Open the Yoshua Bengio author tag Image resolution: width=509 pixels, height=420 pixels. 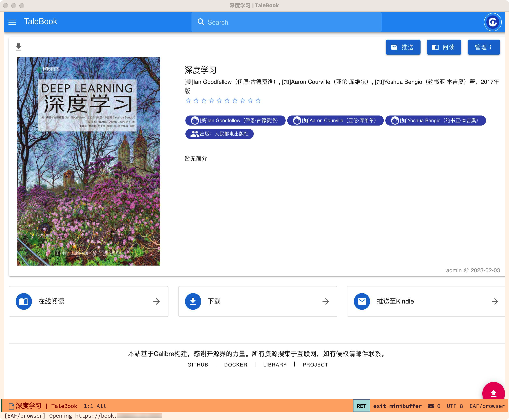point(435,121)
